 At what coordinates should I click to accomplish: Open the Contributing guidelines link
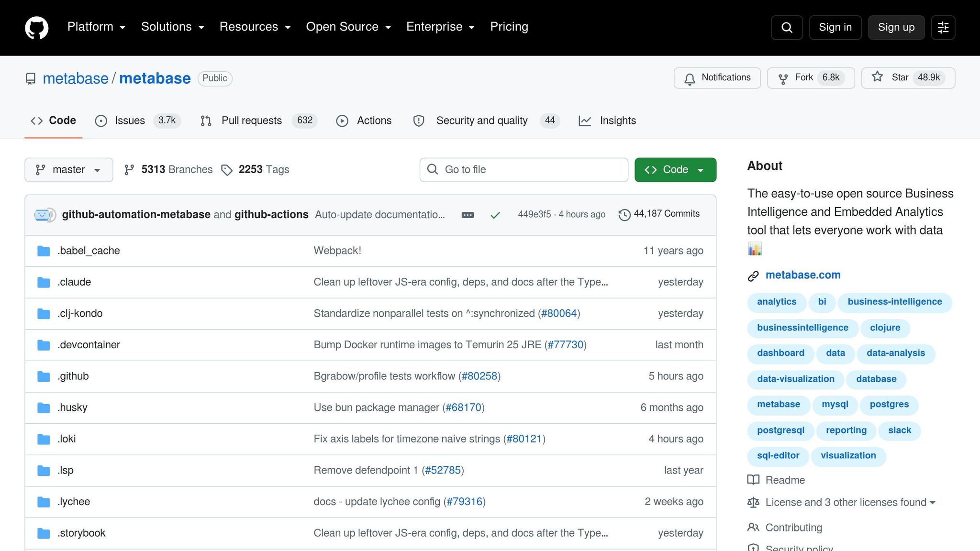(x=794, y=528)
